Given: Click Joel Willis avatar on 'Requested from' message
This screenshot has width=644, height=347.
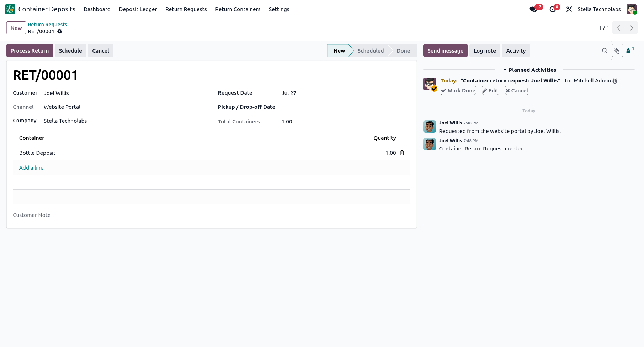Looking at the screenshot, I should coord(430,127).
